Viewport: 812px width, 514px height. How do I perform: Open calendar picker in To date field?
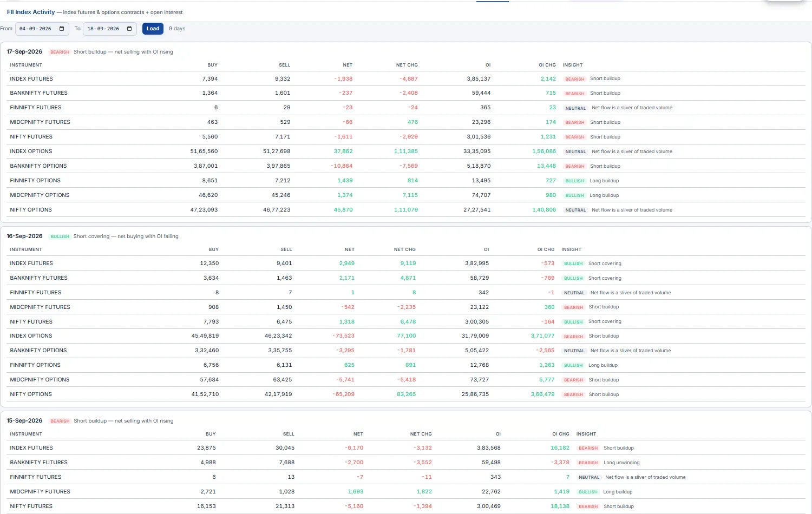[129, 29]
